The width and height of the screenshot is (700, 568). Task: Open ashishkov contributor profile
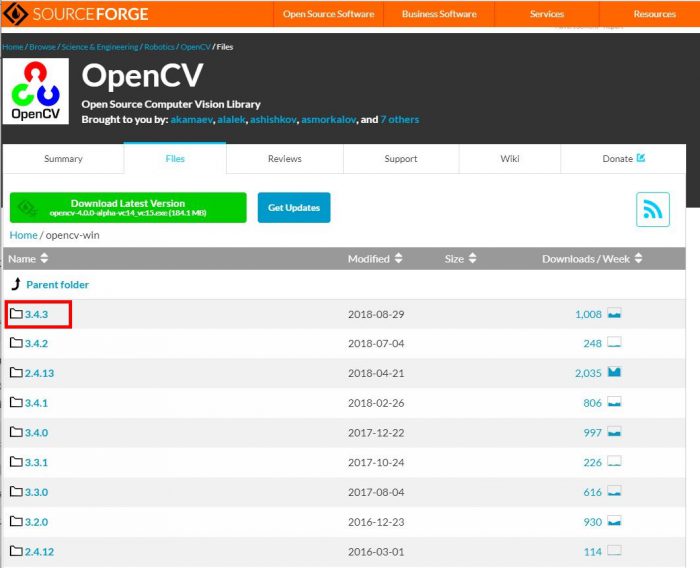273,119
